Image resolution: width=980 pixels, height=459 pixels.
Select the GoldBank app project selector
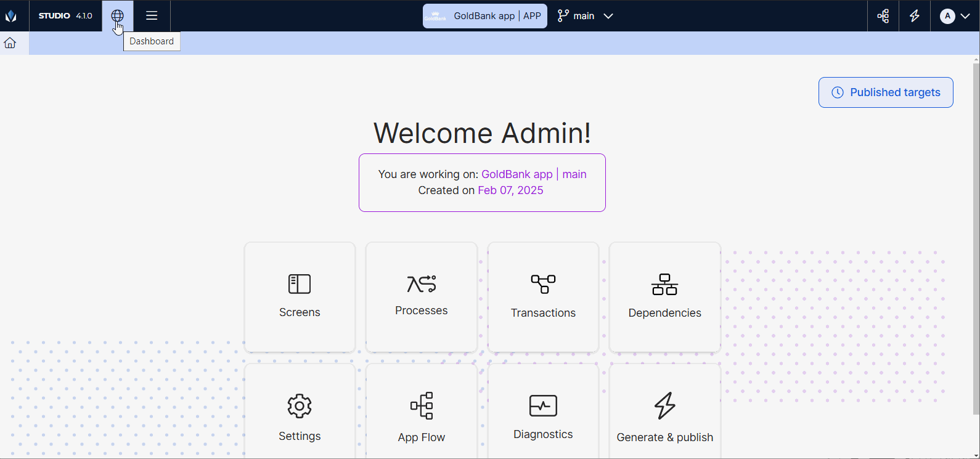tap(484, 16)
